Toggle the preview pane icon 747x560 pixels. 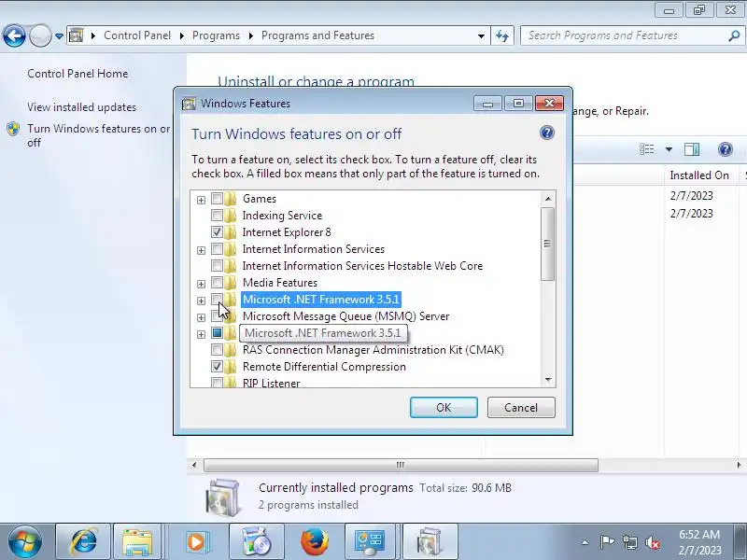(x=692, y=149)
